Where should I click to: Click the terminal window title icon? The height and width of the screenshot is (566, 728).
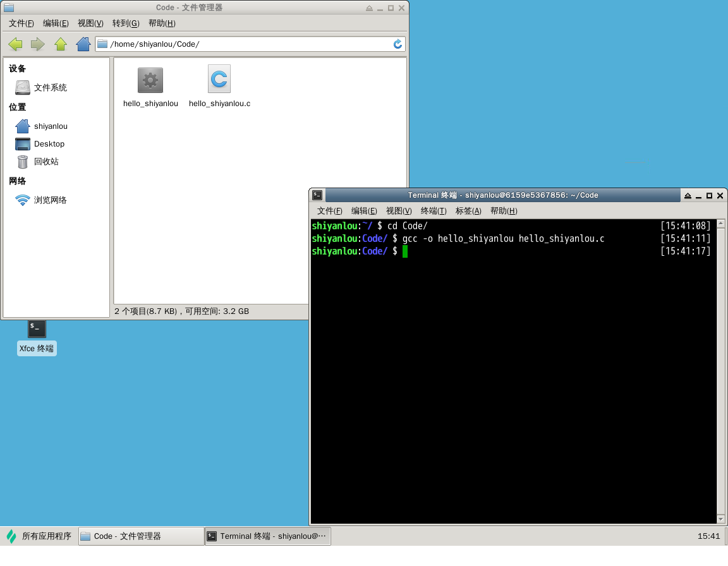(318, 195)
